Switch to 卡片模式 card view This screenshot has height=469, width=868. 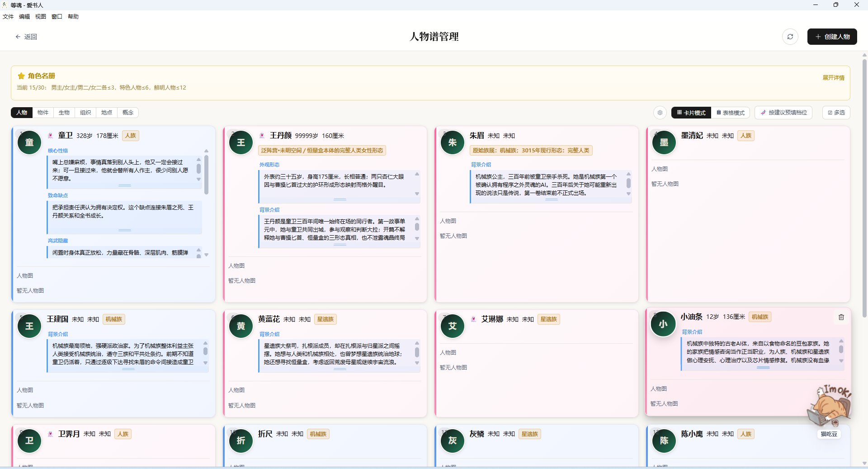[691, 113]
